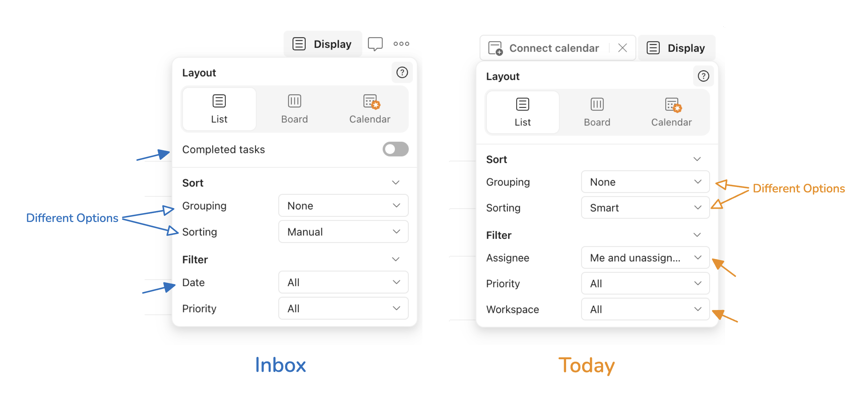
Task: Toggle the Completed tasks switch
Action: pyautogui.click(x=395, y=149)
